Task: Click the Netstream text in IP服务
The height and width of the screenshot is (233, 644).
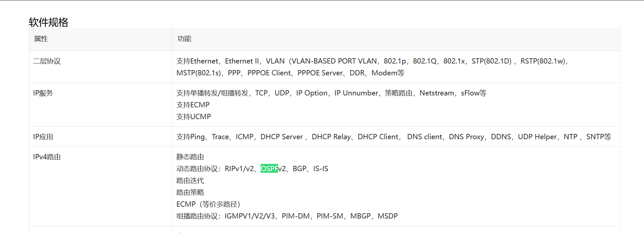Action: (x=437, y=93)
